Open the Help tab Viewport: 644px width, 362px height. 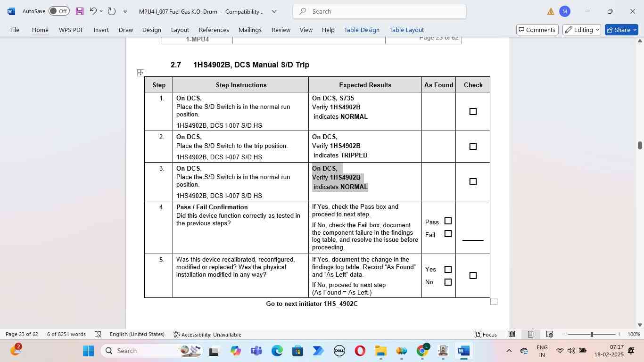(328, 30)
